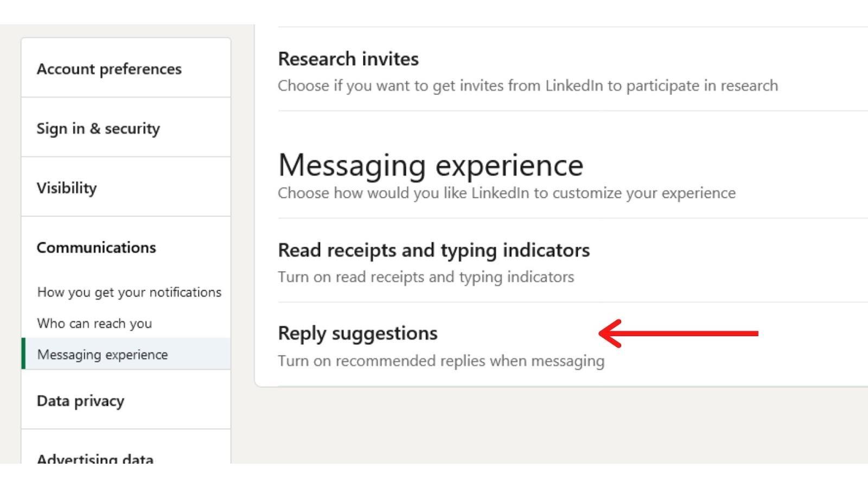868x488 pixels.
Task: Open Data privacy settings section
Action: [x=80, y=401]
